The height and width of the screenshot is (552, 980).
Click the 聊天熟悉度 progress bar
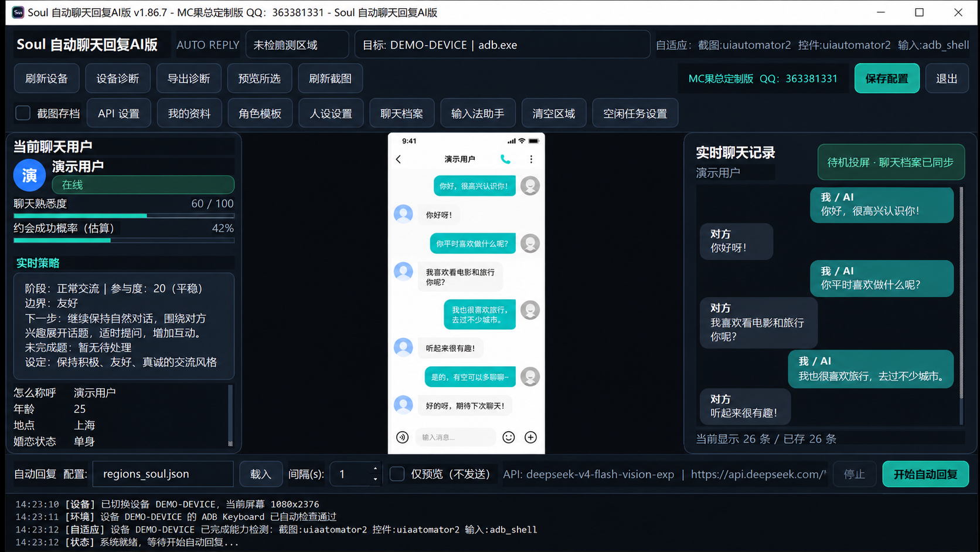(124, 215)
